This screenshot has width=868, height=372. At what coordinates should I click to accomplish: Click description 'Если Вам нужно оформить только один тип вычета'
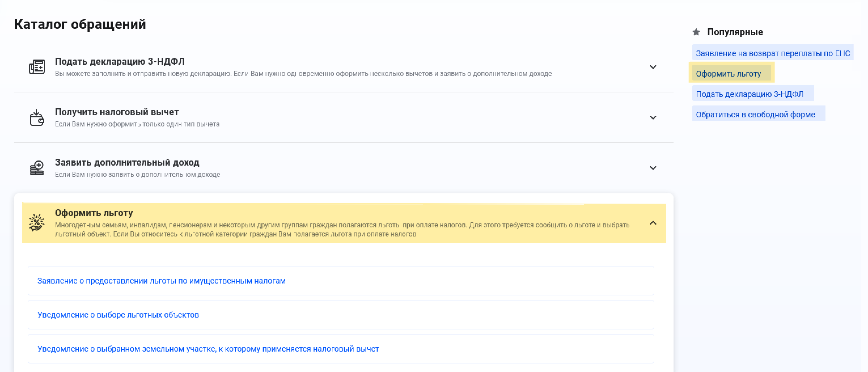coord(137,124)
